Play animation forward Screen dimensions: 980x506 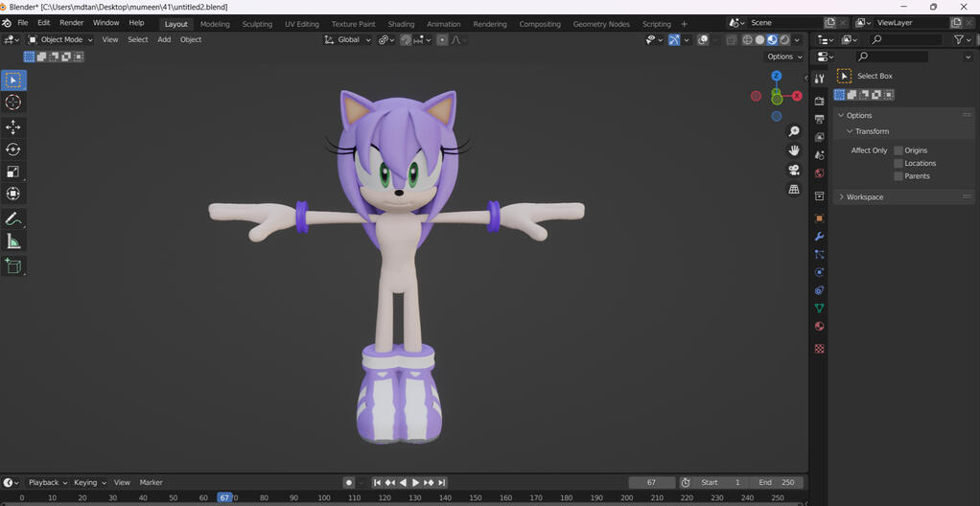(415, 482)
